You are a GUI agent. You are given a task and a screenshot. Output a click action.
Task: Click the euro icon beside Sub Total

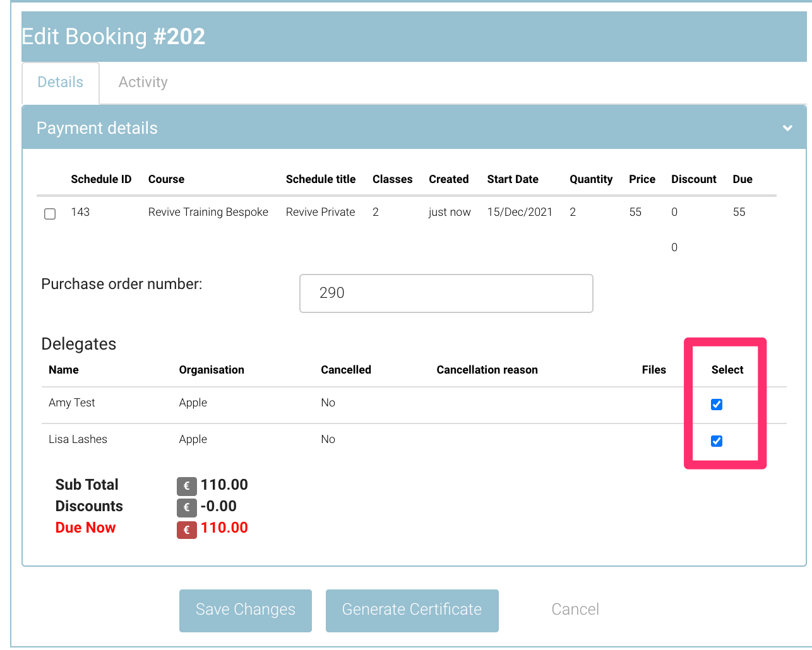(186, 486)
